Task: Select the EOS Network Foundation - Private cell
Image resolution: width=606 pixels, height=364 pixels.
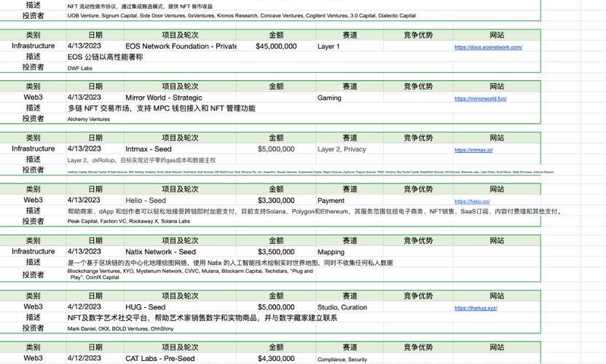Action: pos(181,47)
